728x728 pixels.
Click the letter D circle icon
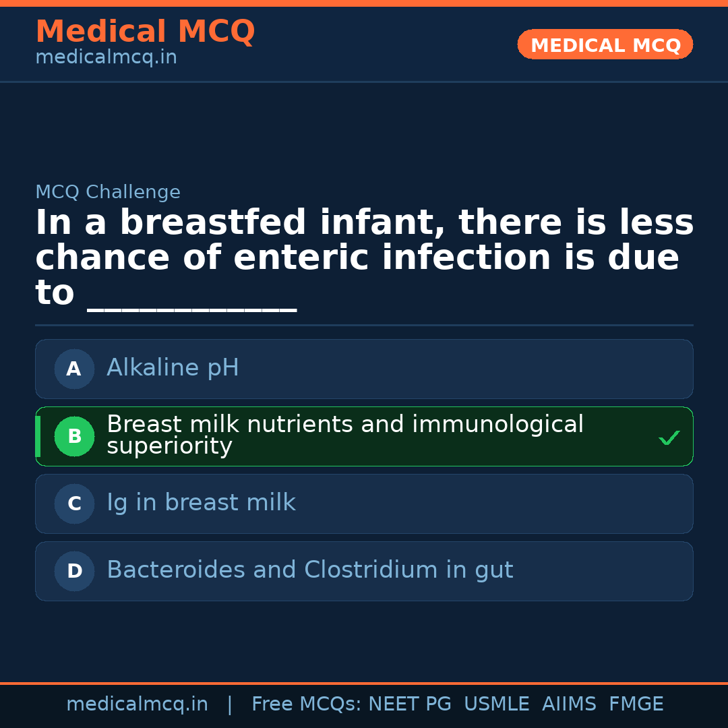click(x=74, y=571)
